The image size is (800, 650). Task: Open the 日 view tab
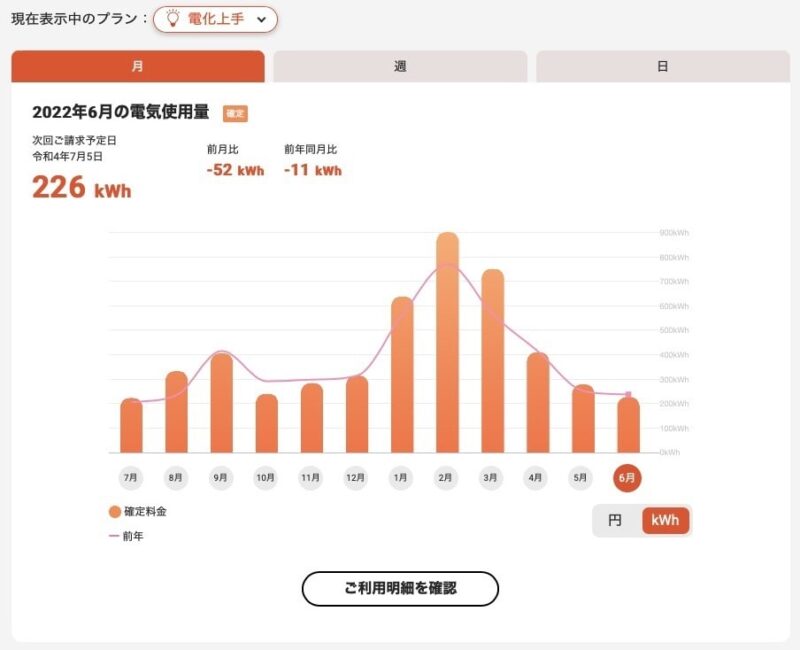point(663,65)
